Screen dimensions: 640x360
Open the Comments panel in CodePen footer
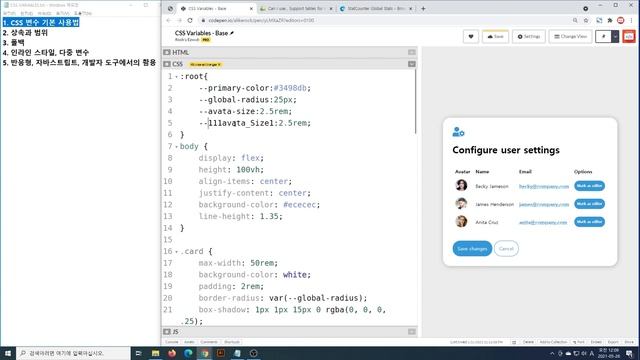[209, 342]
